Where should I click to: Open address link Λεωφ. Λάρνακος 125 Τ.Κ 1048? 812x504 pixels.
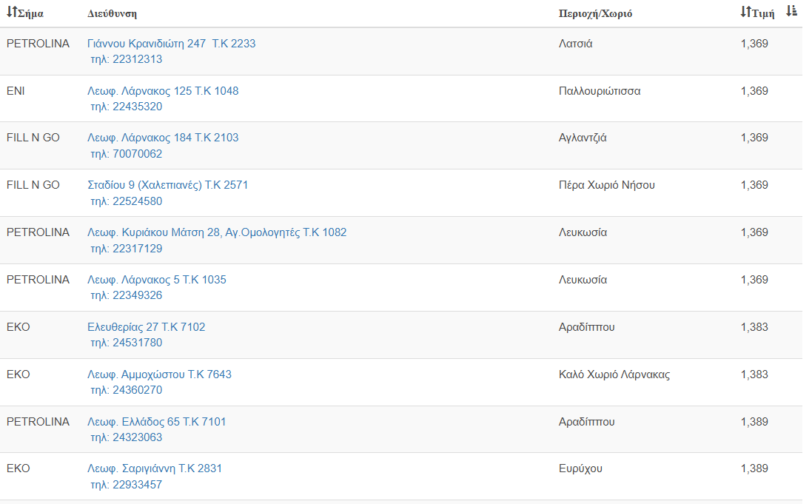point(163,91)
